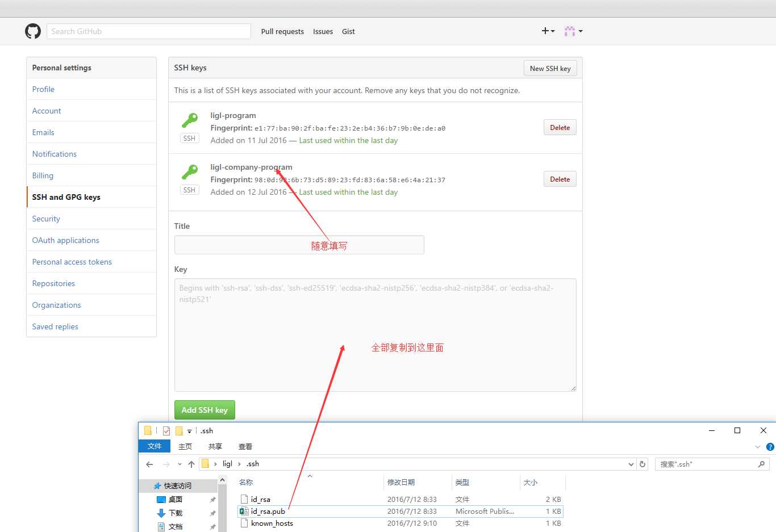Open Customize Quick Access Toolbar dropdown
This screenshot has height=532, width=776.
coord(189,432)
